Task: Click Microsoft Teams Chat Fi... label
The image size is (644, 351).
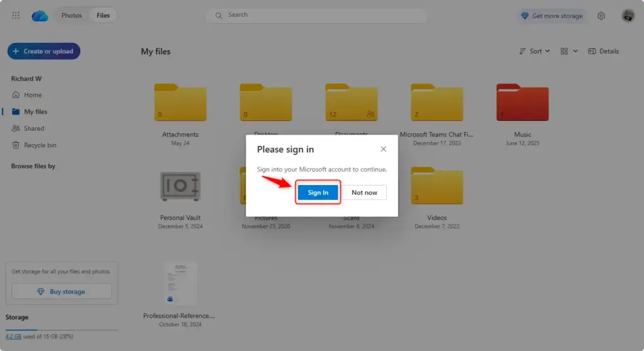Action: pyautogui.click(x=436, y=135)
